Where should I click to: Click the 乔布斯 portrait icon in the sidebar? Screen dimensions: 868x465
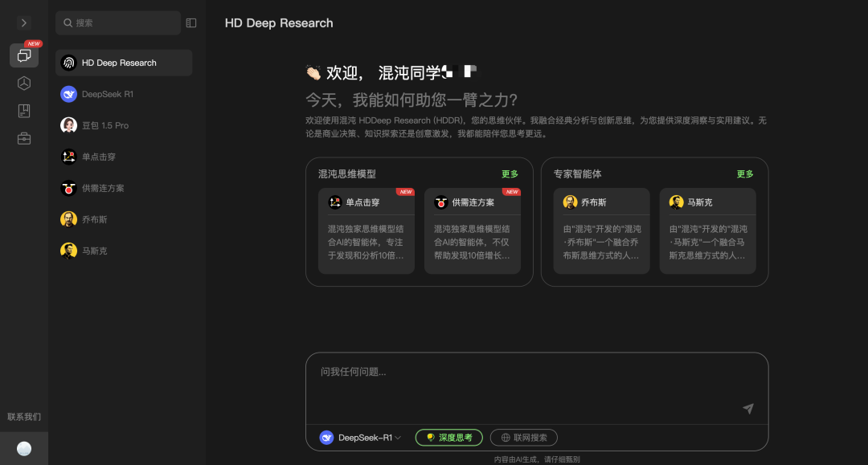click(x=68, y=219)
